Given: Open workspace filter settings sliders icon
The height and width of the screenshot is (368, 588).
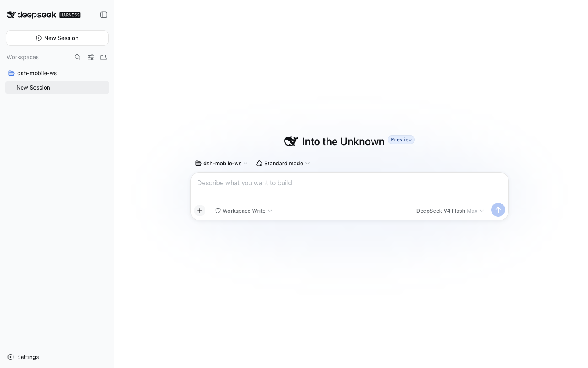Looking at the screenshot, I should (91, 57).
